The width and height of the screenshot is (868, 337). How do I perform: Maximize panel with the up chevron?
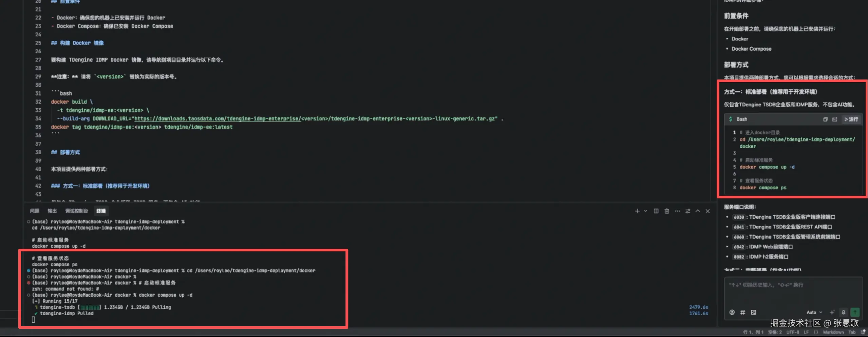point(698,211)
